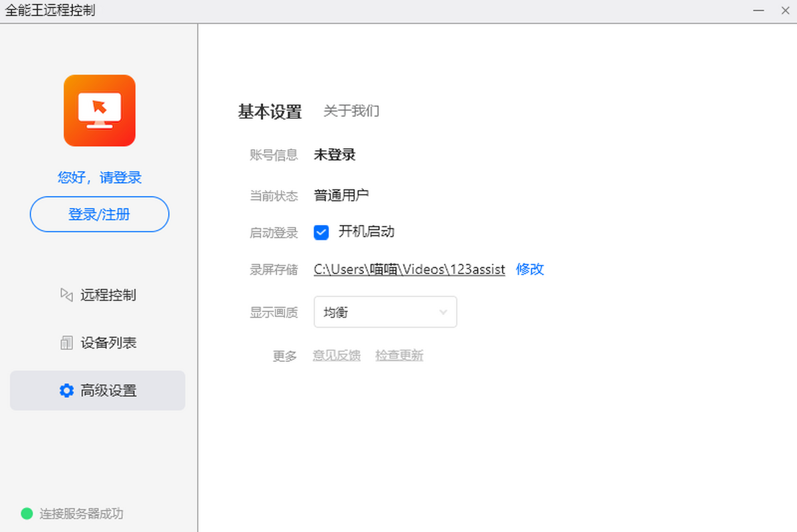Open the recording storage path link
This screenshot has width=797, height=532.
[409, 269]
